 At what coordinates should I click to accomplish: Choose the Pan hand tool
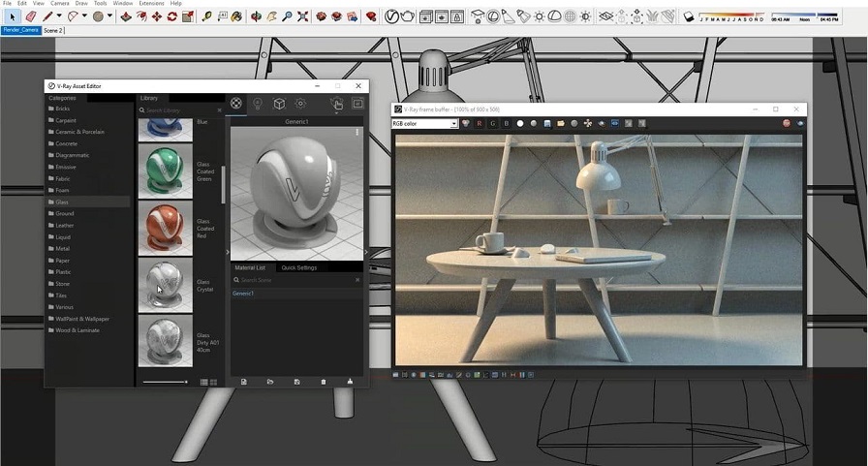[272, 16]
